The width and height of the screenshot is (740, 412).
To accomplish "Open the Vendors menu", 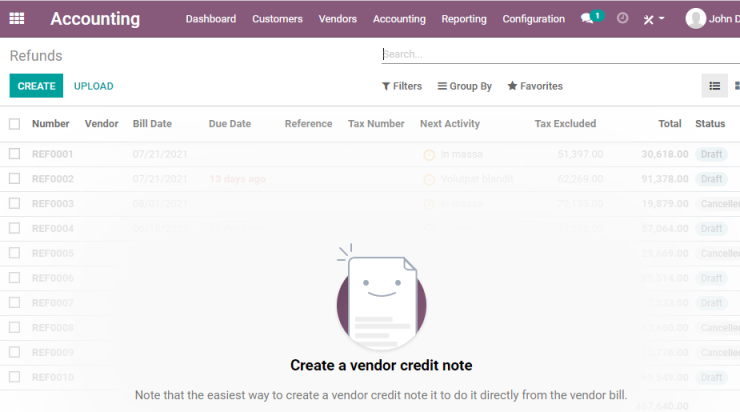I will (x=338, y=19).
